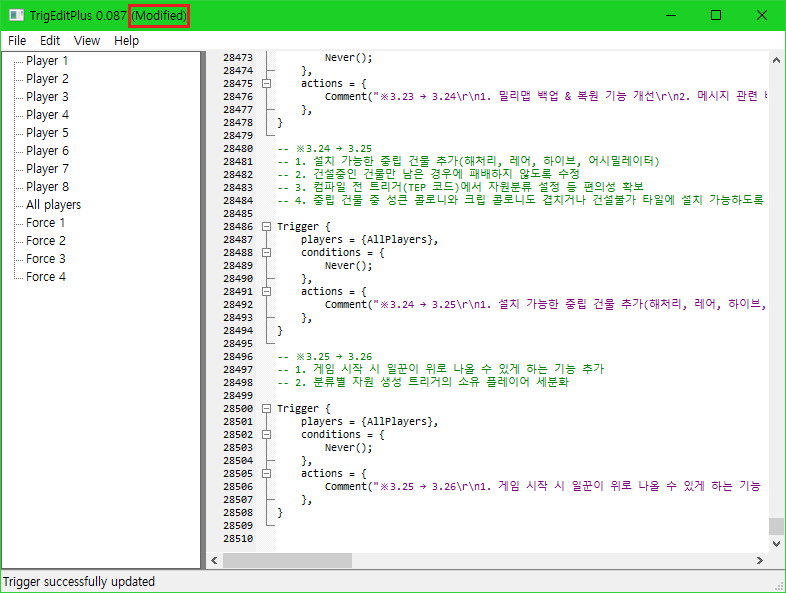This screenshot has width=786, height=593.
Task: Choose All players in the tree
Action: point(53,205)
